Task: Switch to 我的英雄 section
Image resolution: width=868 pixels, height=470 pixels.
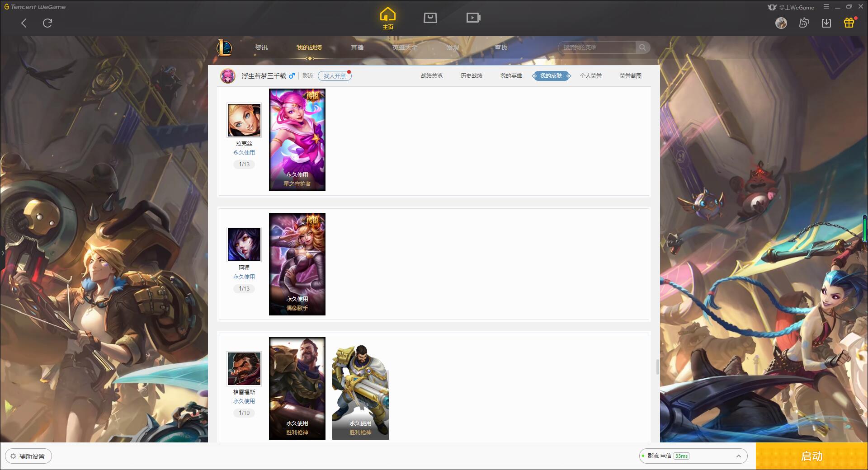Action: tap(511, 76)
